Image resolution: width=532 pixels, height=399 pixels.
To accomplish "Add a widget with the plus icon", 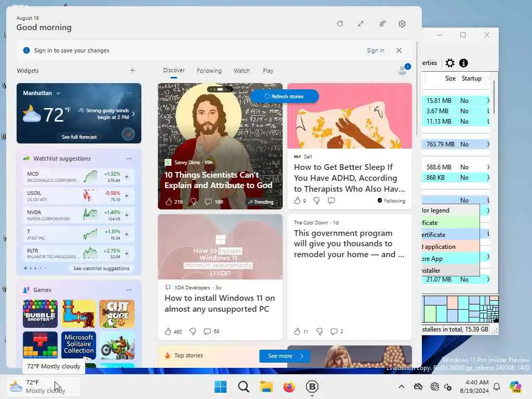I will [132, 70].
